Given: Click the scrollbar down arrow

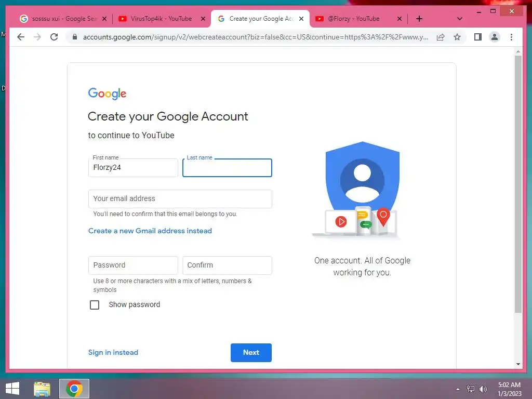Looking at the screenshot, I should coord(518,364).
